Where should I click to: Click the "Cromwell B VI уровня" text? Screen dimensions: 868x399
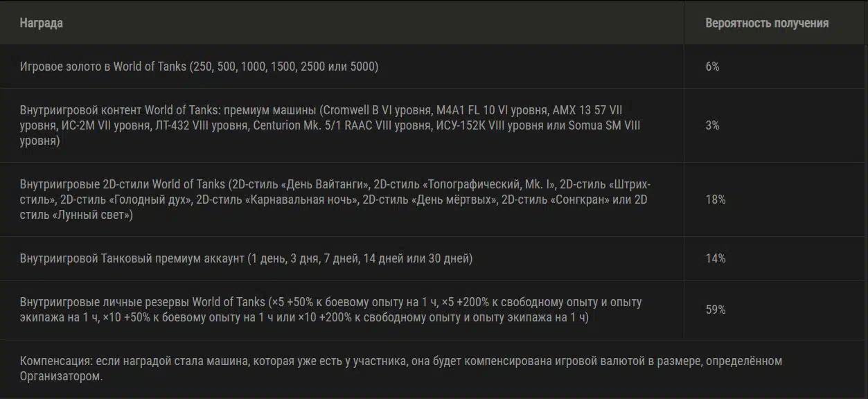coord(375,110)
